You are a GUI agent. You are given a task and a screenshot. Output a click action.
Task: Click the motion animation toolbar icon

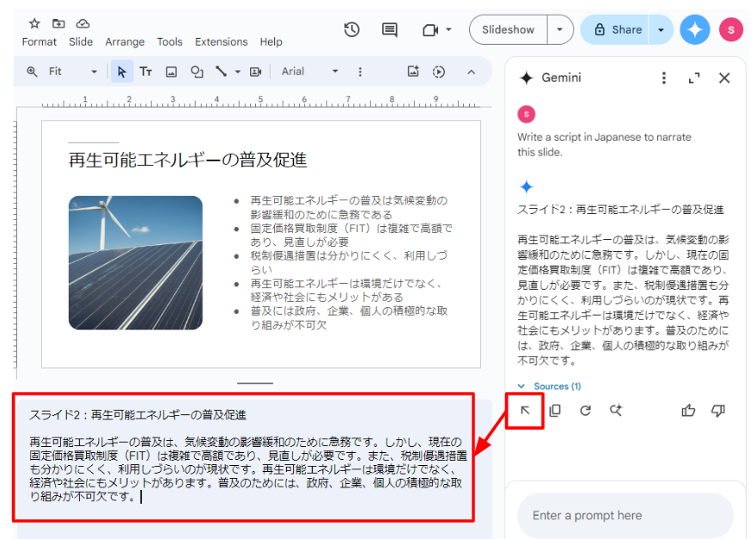click(439, 72)
